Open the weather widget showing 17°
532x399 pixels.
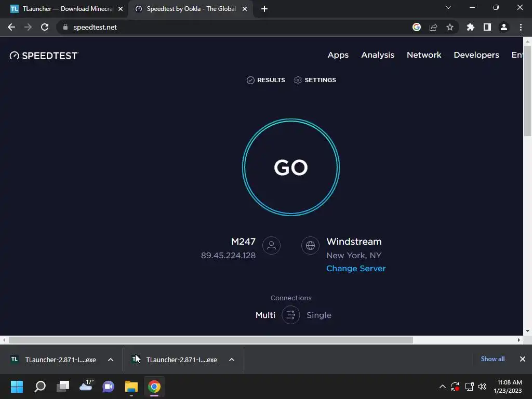(x=86, y=386)
